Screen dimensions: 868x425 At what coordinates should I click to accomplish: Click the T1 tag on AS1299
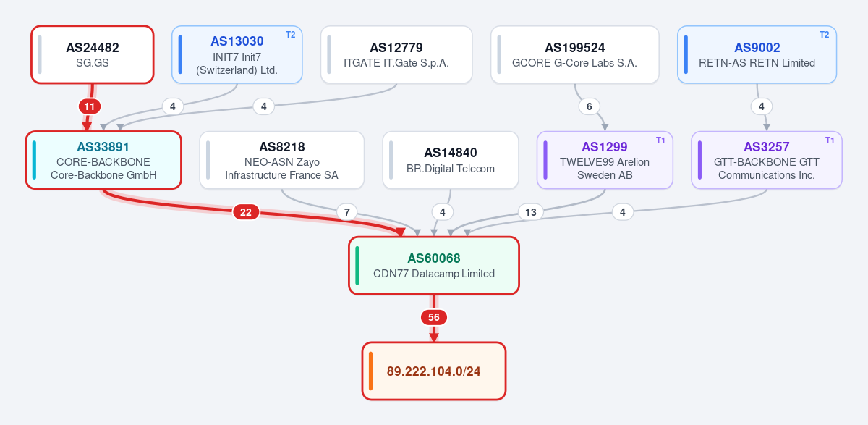(660, 140)
